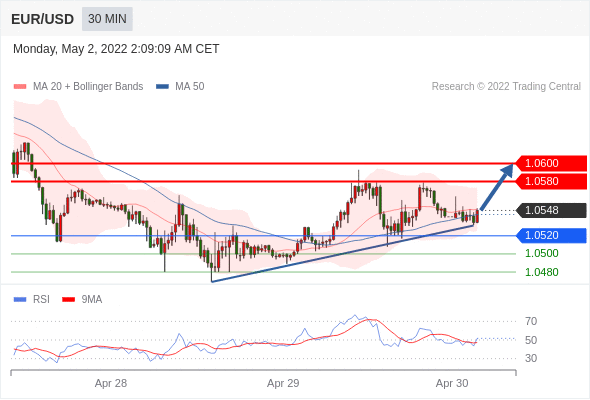Click the Apr 29 date axis label

pyautogui.click(x=283, y=383)
